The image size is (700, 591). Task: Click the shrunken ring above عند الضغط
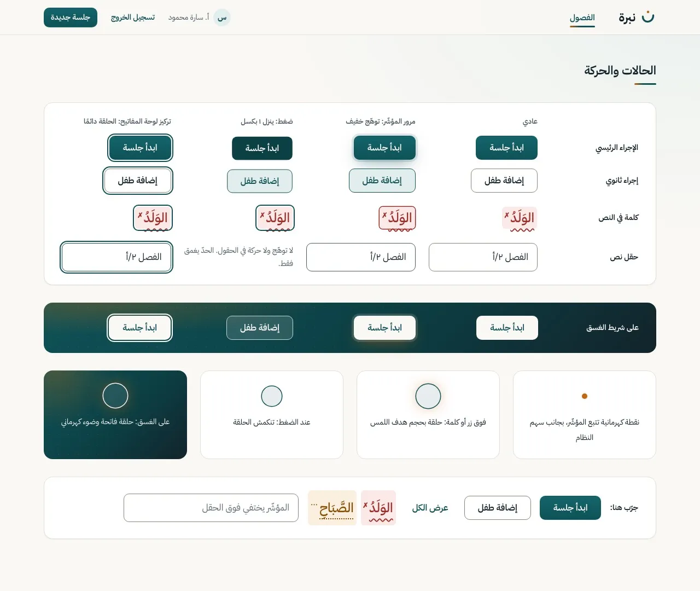click(272, 396)
